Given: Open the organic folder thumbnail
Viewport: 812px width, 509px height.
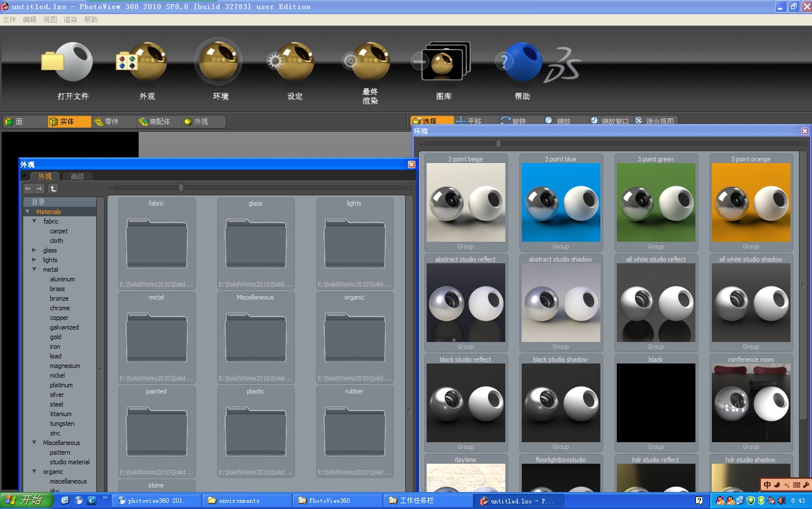Looking at the screenshot, I should [355, 337].
